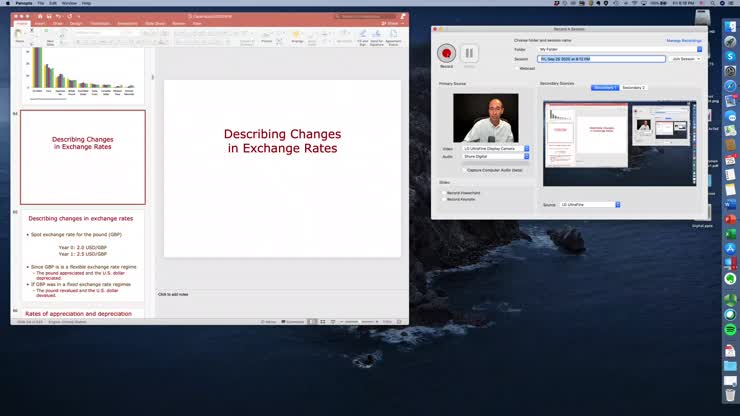Open App Store from the Dock

[x=730, y=249]
